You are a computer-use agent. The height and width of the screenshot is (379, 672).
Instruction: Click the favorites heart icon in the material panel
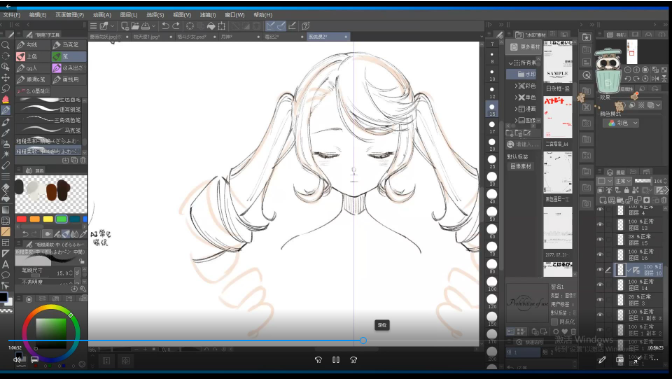click(x=565, y=331)
